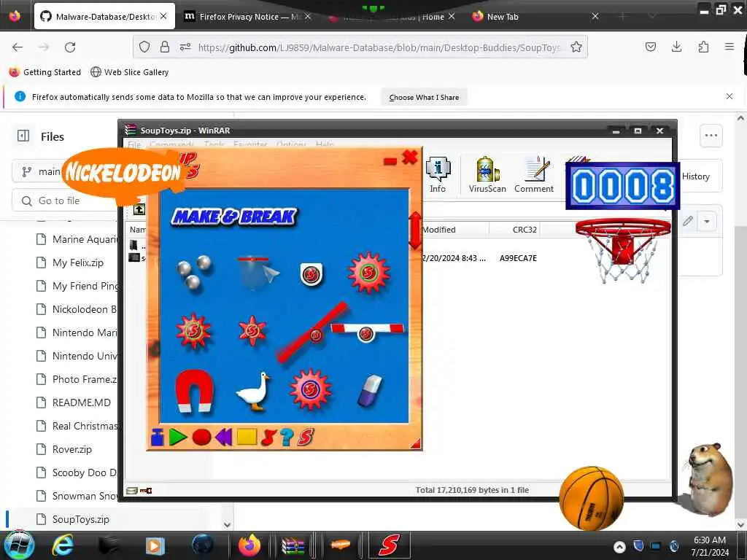Viewport: 747px width, 560px height.
Task: Pick the spiky red S gear in middle row
Action: click(193, 330)
